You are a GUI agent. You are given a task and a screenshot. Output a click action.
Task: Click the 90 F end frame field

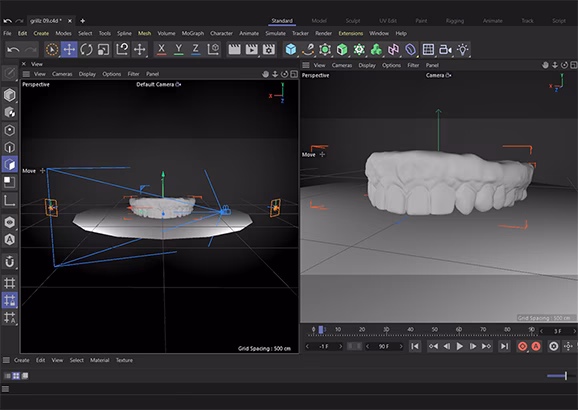coord(384,346)
